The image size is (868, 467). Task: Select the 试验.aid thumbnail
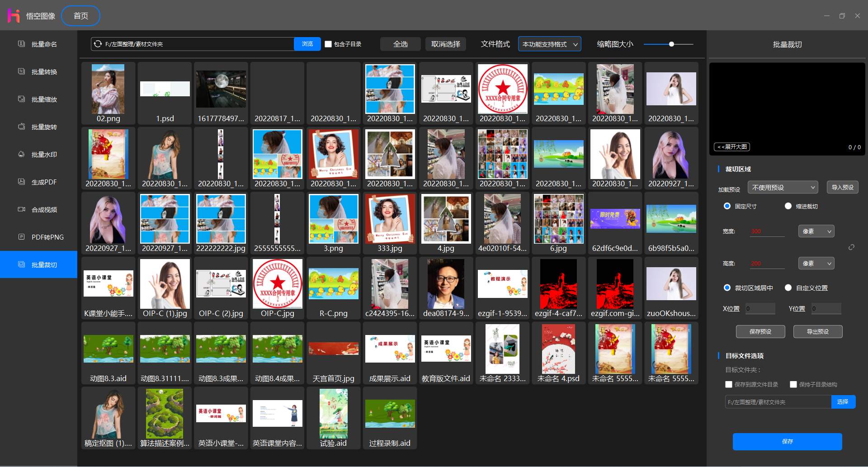pyautogui.click(x=333, y=418)
